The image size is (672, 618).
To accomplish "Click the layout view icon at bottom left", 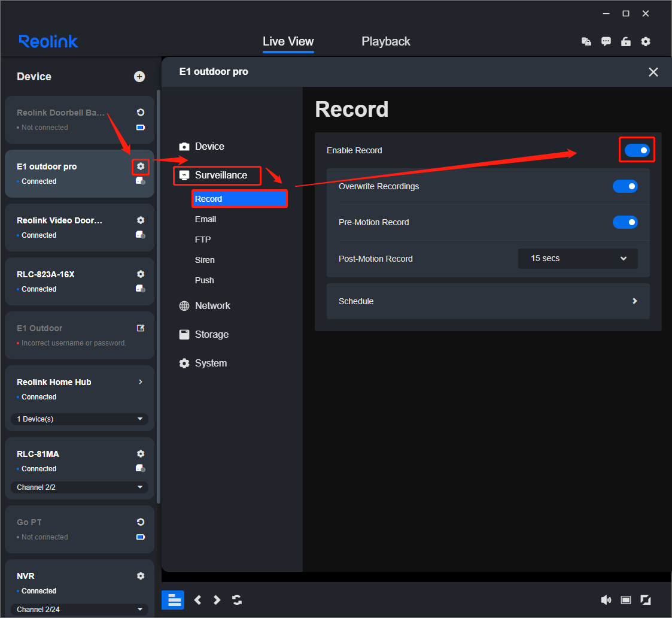I will [x=173, y=599].
